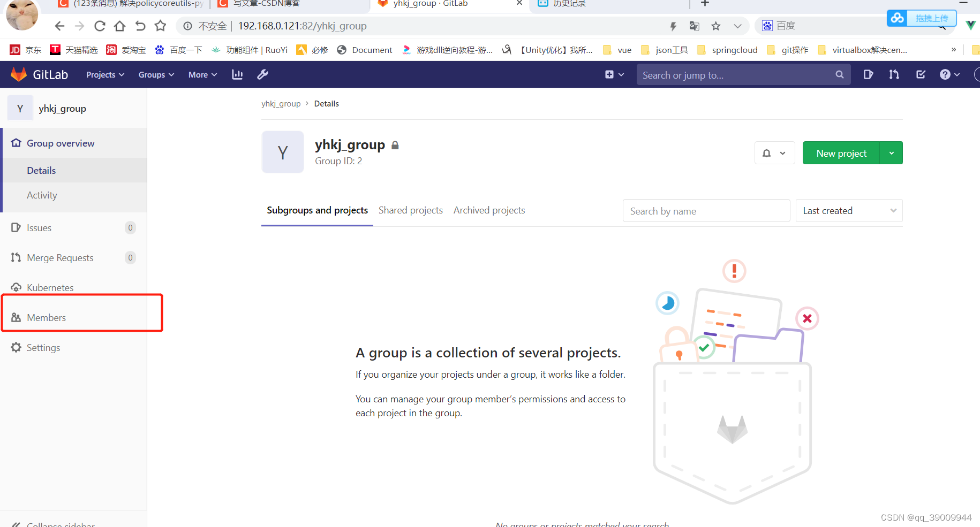Click the Y group avatar in sidebar
This screenshot has height=527, width=980.
tap(20, 108)
